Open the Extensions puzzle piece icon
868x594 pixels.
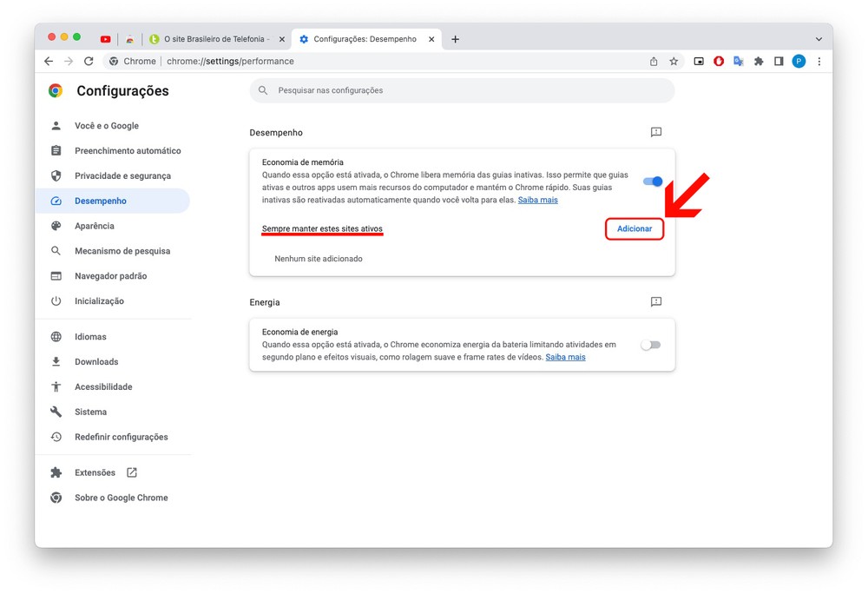[x=759, y=62]
